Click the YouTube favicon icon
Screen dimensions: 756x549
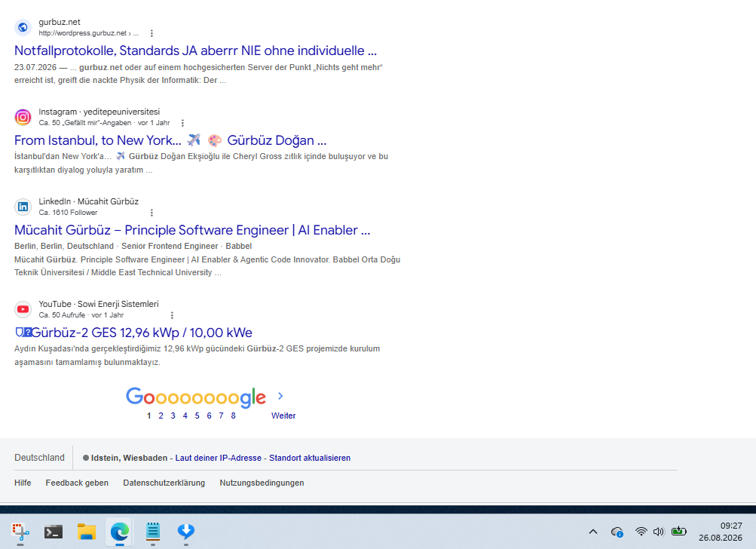(x=23, y=309)
